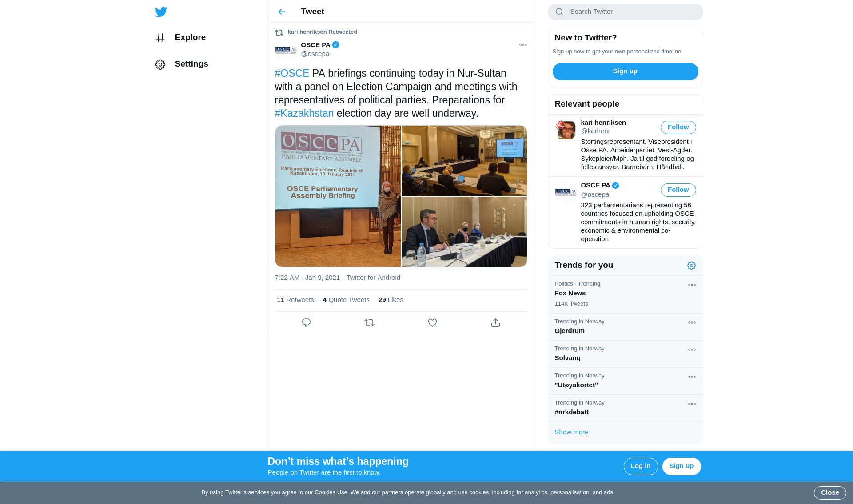Open Settings in the sidebar
Image resolution: width=853 pixels, height=504 pixels.
point(191,64)
